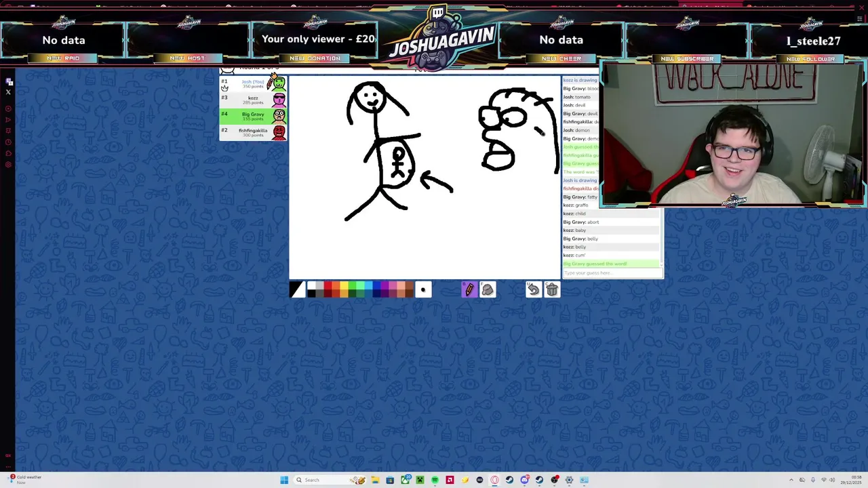
Task: Click the 'Type your guess here' input field
Action: [x=612, y=273]
